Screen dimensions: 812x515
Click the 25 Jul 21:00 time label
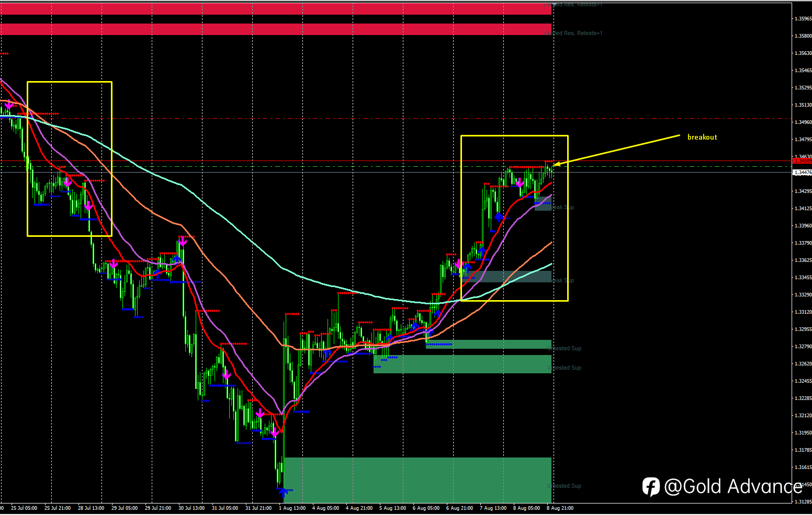coord(58,508)
